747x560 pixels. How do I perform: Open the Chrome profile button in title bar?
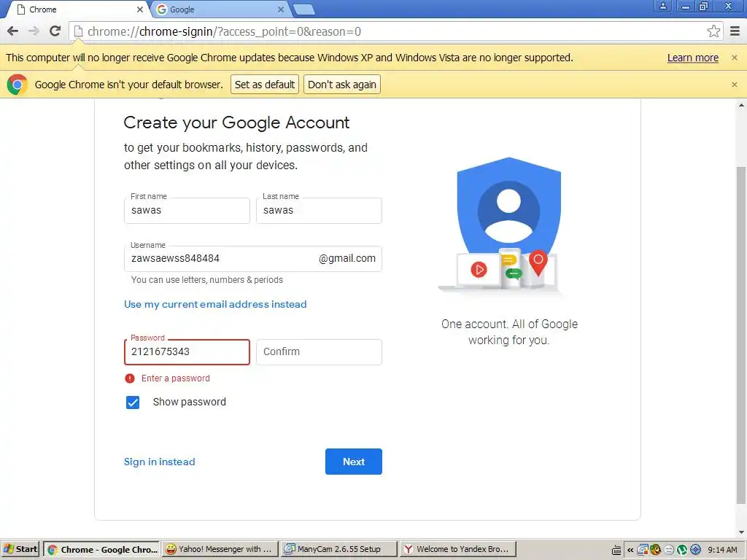tap(662, 6)
